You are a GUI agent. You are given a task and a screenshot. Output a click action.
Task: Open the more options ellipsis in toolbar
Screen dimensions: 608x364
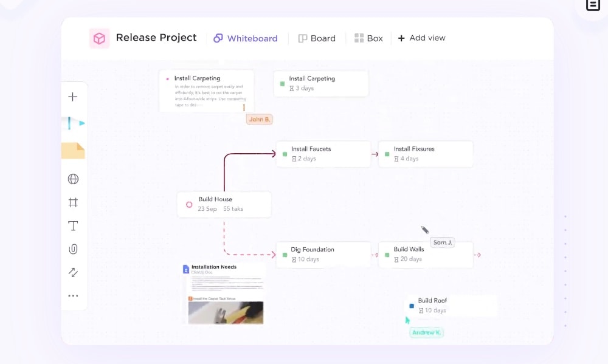(x=73, y=296)
